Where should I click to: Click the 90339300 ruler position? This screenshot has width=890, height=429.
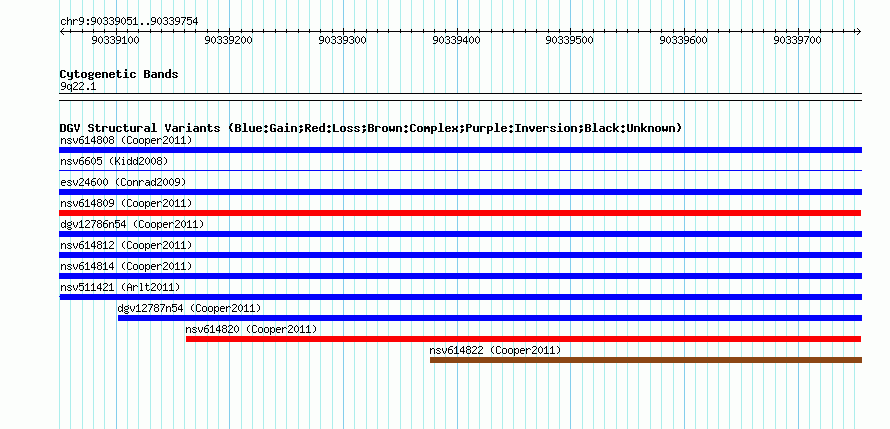click(342, 40)
